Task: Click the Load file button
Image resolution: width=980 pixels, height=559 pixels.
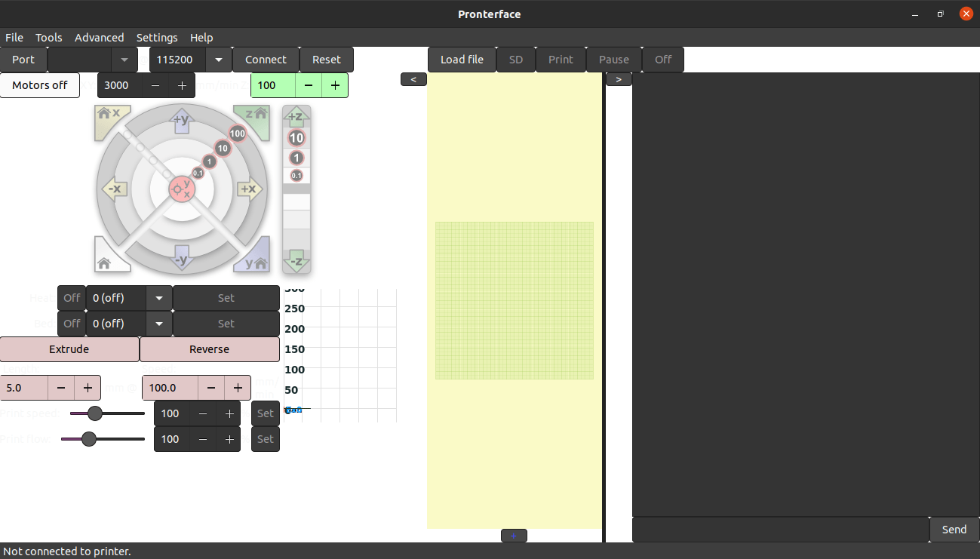Action: (x=462, y=60)
